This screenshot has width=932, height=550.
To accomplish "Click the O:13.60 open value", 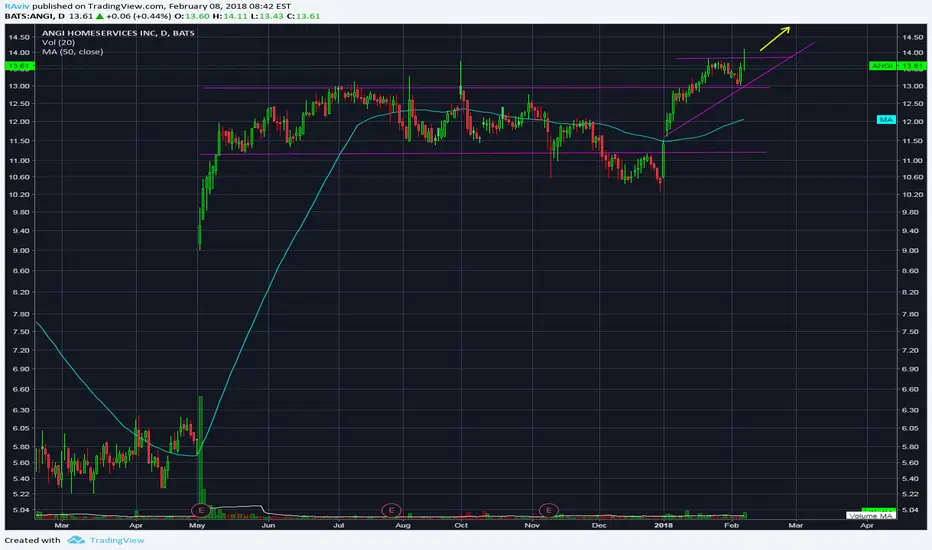I will click(x=191, y=16).
